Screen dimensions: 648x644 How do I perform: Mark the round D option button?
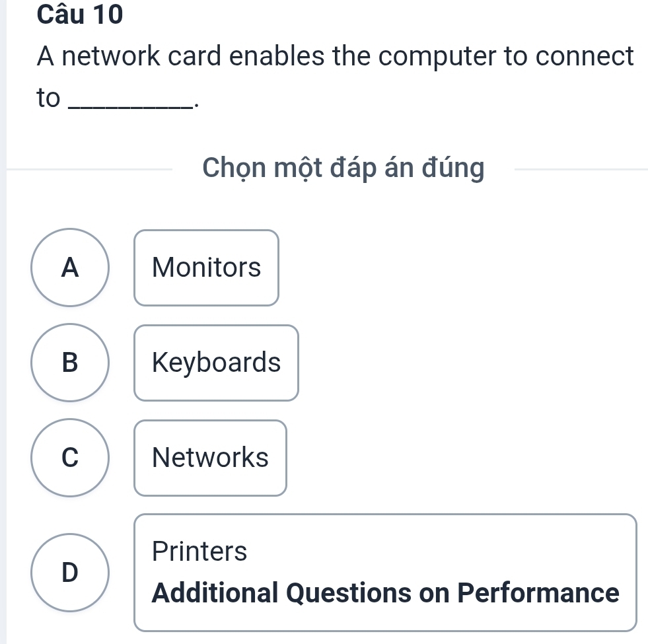point(70,572)
